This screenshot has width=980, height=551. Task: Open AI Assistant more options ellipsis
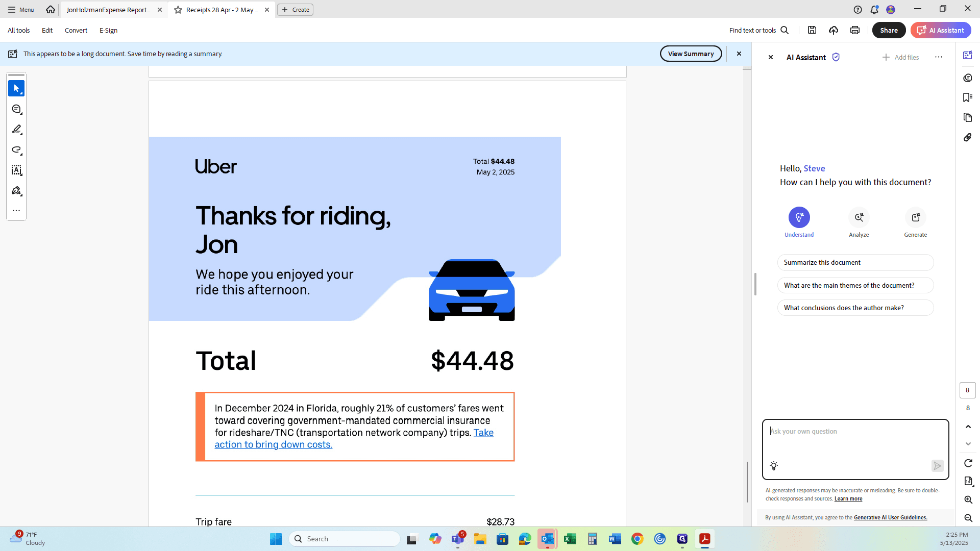point(939,57)
